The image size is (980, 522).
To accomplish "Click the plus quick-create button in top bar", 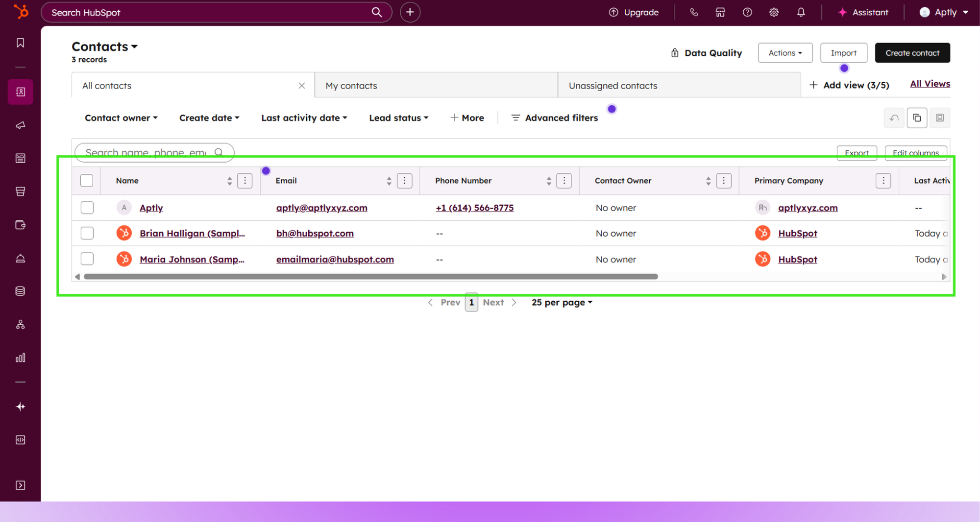I will point(410,12).
